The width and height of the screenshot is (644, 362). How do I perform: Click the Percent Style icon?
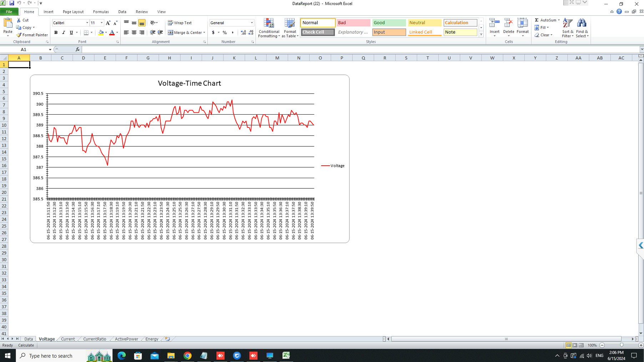[225, 32]
